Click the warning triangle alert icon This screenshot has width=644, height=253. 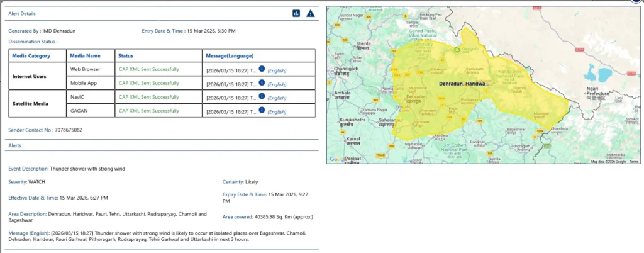point(310,13)
